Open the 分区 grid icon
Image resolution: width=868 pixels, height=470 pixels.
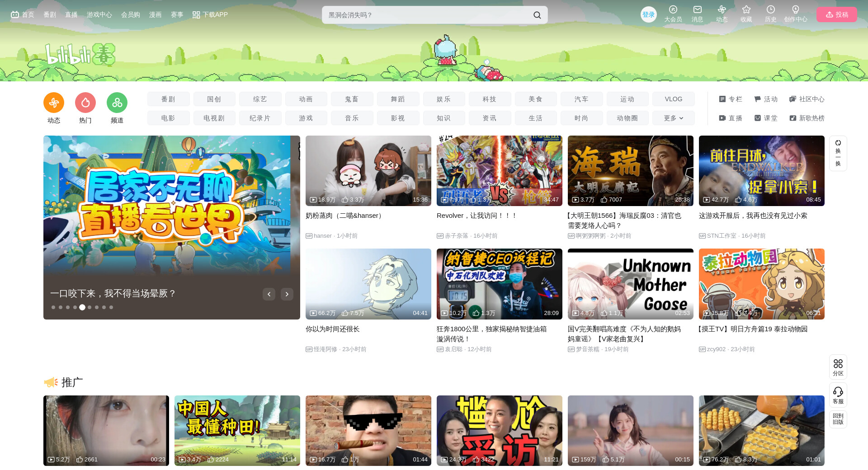[x=838, y=367]
